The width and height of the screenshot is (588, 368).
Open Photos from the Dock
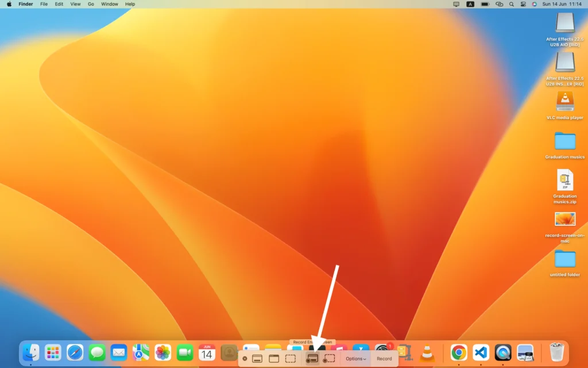click(163, 353)
